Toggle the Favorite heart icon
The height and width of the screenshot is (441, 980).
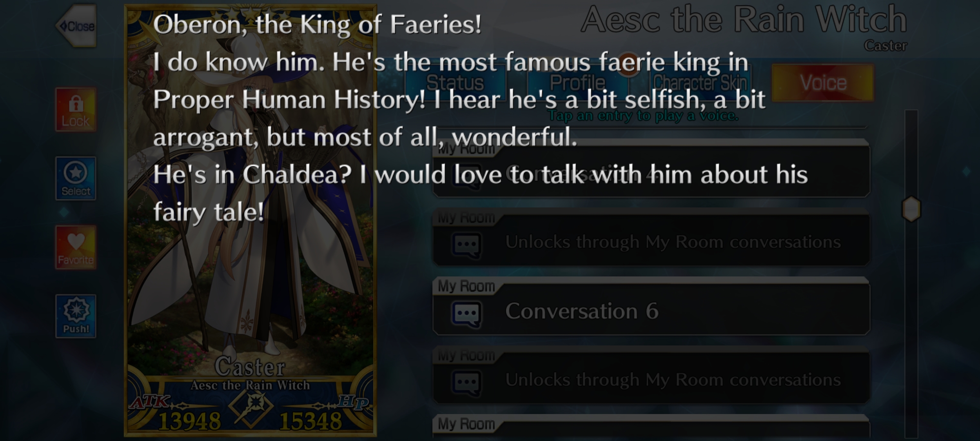point(76,247)
